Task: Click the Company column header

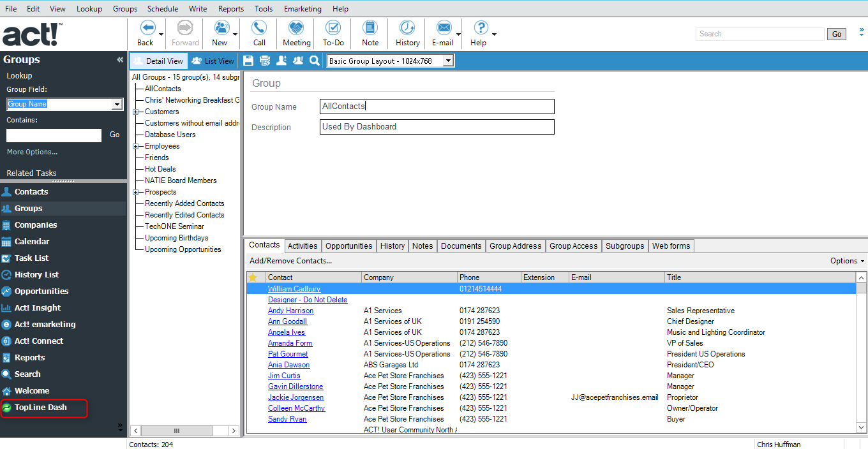Action: [x=409, y=277]
